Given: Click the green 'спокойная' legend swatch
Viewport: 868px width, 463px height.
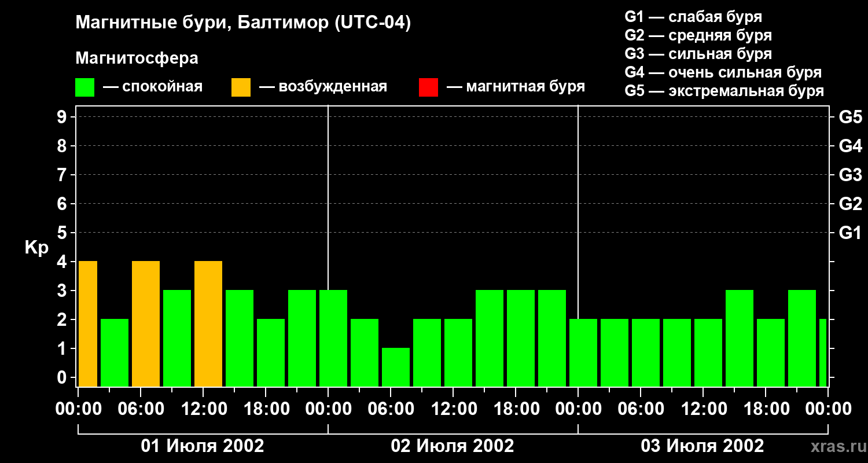Looking at the screenshot, I should coord(84,87).
